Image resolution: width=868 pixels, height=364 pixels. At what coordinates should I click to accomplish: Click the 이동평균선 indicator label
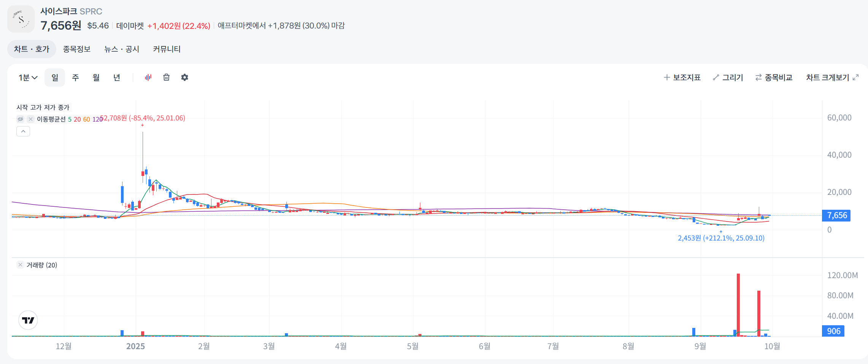51,119
